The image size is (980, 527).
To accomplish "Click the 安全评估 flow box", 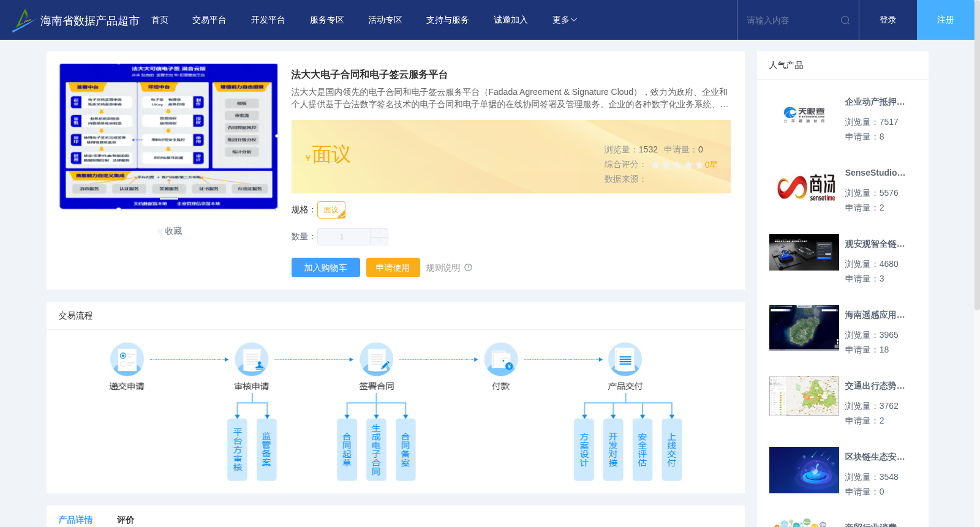I will 643,449.
